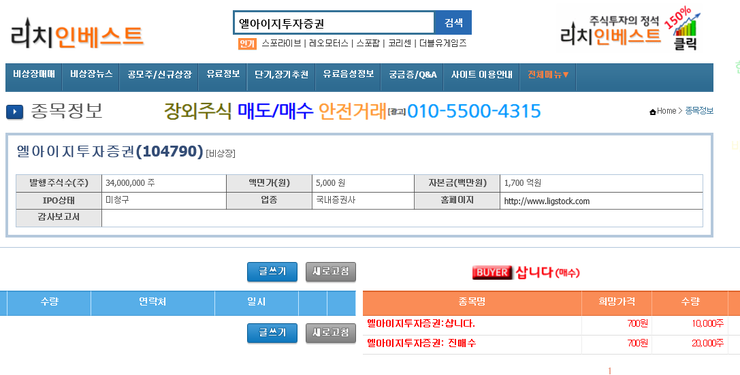This screenshot has height=375, width=740.
Task: Open the 단기,장기추천 menu
Action: [281, 75]
